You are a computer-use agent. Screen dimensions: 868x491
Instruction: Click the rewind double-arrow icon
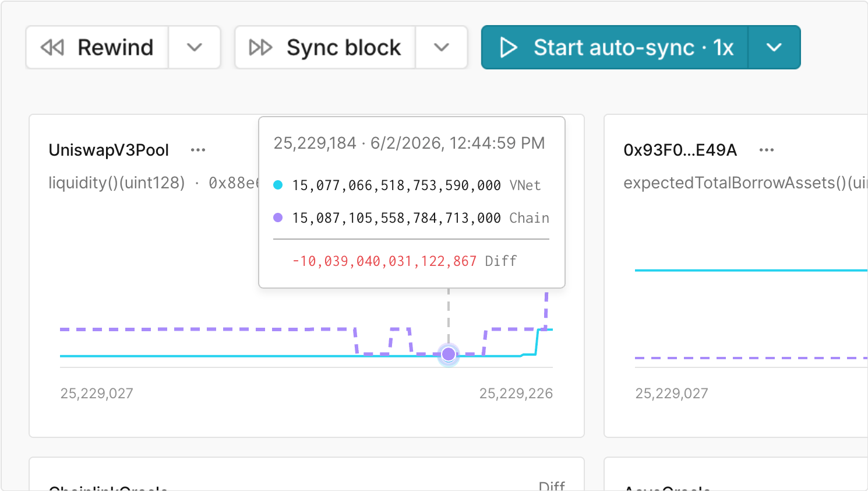pyautogui.click(x=52, y=47)
